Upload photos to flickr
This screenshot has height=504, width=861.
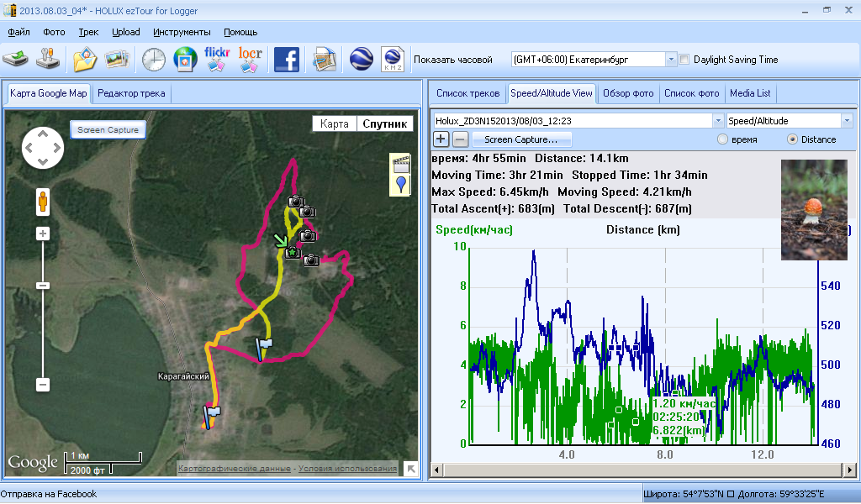[x=216, y=60]
